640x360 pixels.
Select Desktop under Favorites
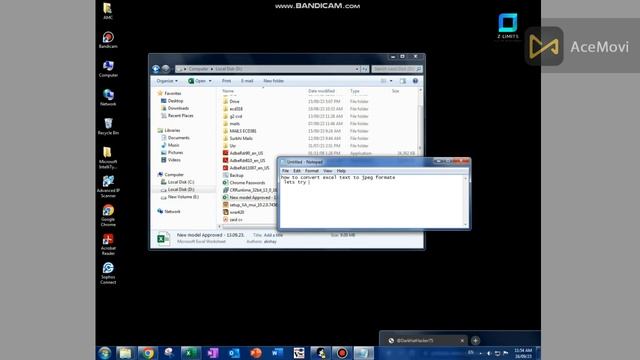tap(176, 101)
